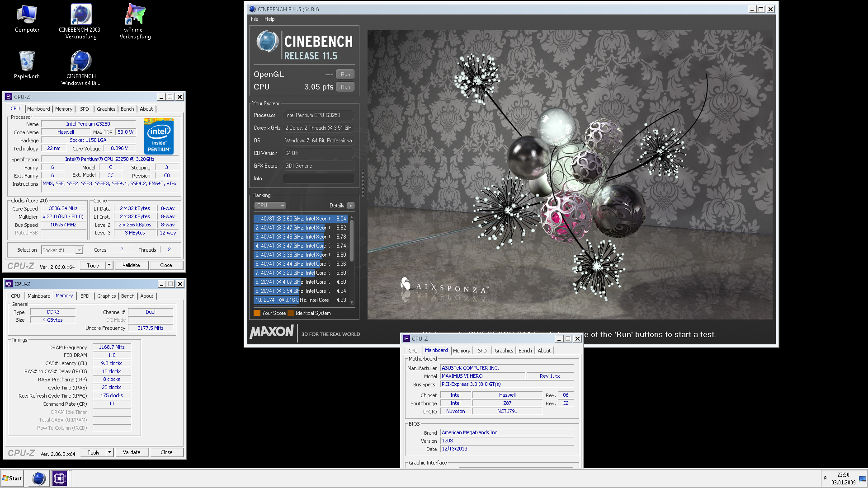Click the Intel Pentium logo in CPU-Z

159,136
